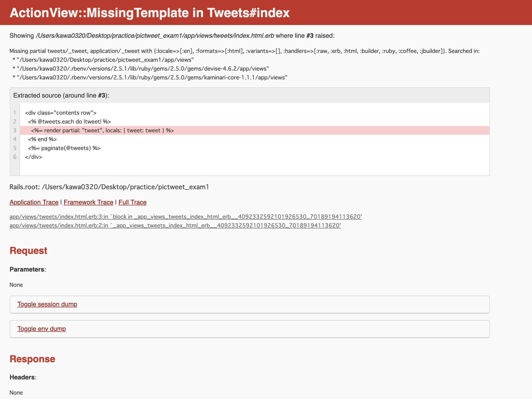The image size is (532, 399).
Task: Expand the Toggle env dump section
Action: pyautogui.click(x=41, y=329)
